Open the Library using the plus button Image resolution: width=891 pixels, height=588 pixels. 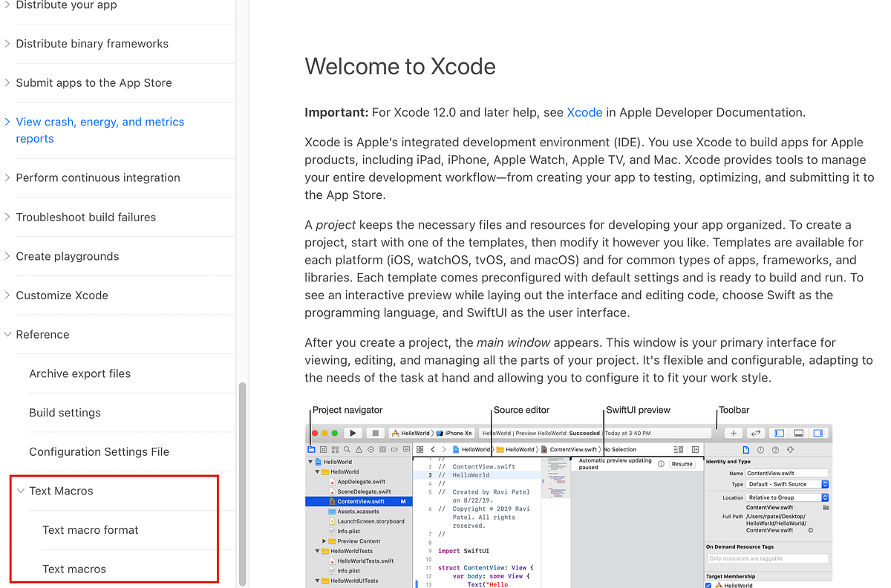click(734, 433)
